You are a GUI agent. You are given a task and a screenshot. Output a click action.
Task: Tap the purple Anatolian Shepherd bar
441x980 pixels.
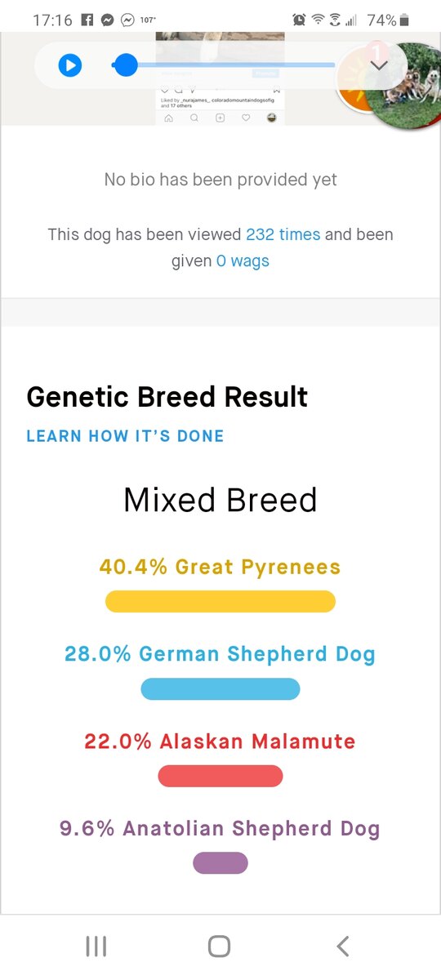coord(220,863)
